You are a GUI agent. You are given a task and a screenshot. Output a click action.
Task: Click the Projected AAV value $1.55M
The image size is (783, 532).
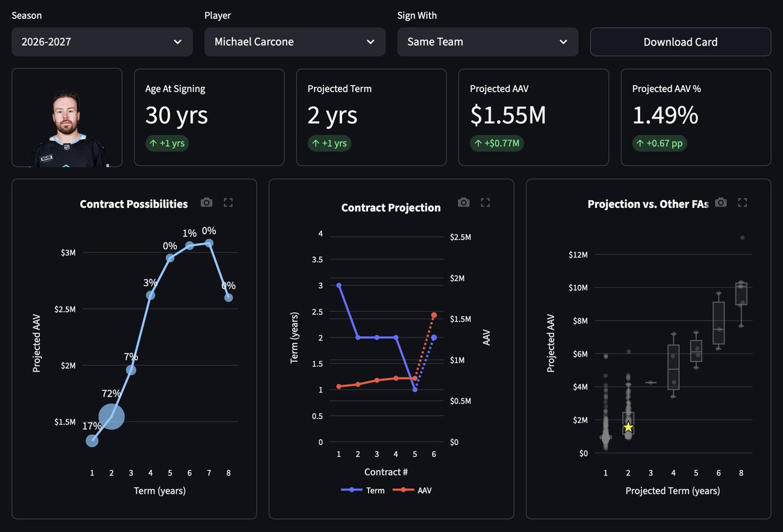[x=508, y=115]
